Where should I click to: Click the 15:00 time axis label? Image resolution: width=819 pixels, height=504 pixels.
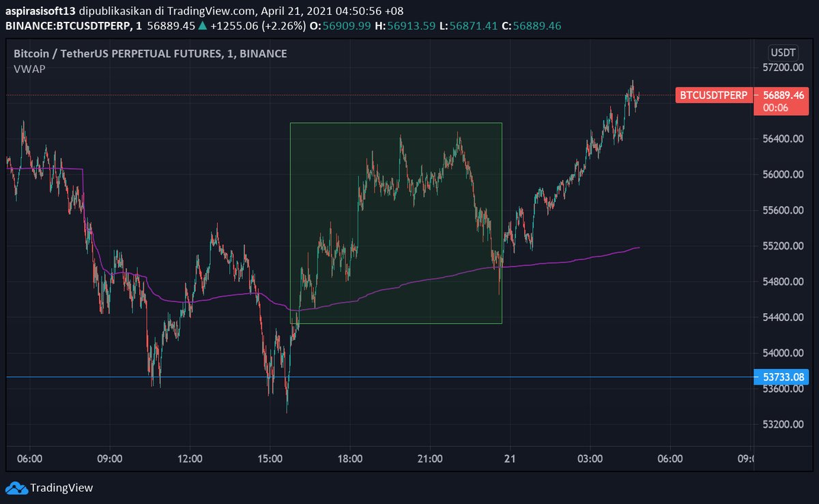pyautogui.click(x=270, y=458)
